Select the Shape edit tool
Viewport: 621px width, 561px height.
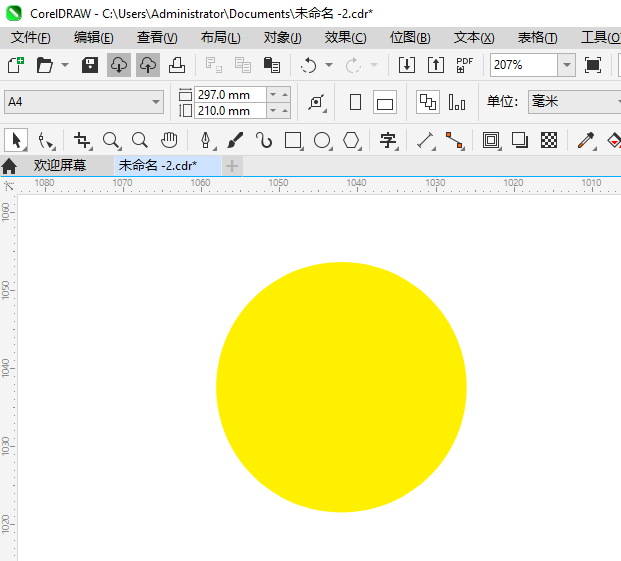tap(46, 141)
